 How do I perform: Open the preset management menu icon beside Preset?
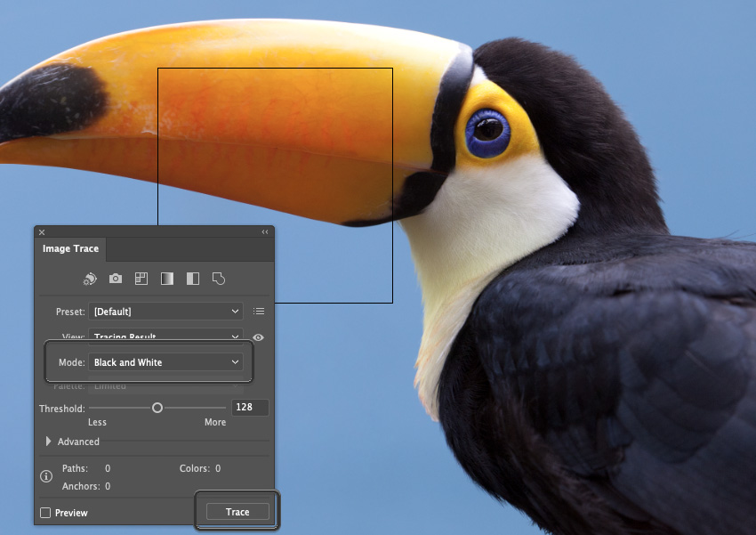(x=258, y=311)
